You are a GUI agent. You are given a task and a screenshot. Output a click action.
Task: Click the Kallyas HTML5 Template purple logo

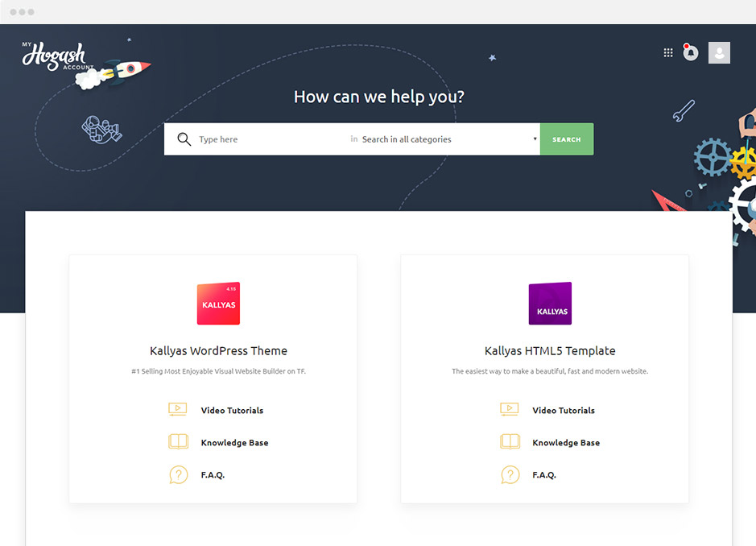click(x=550, y=304)
